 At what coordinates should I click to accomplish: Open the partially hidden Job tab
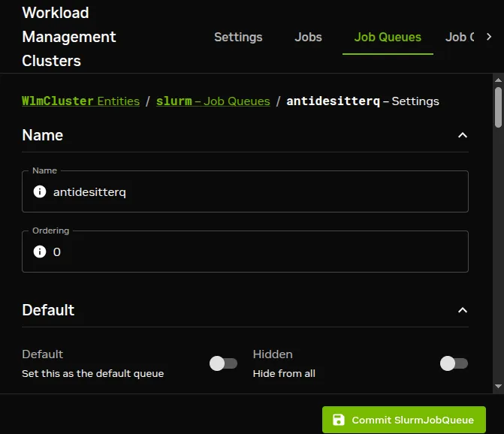point(460,38)
